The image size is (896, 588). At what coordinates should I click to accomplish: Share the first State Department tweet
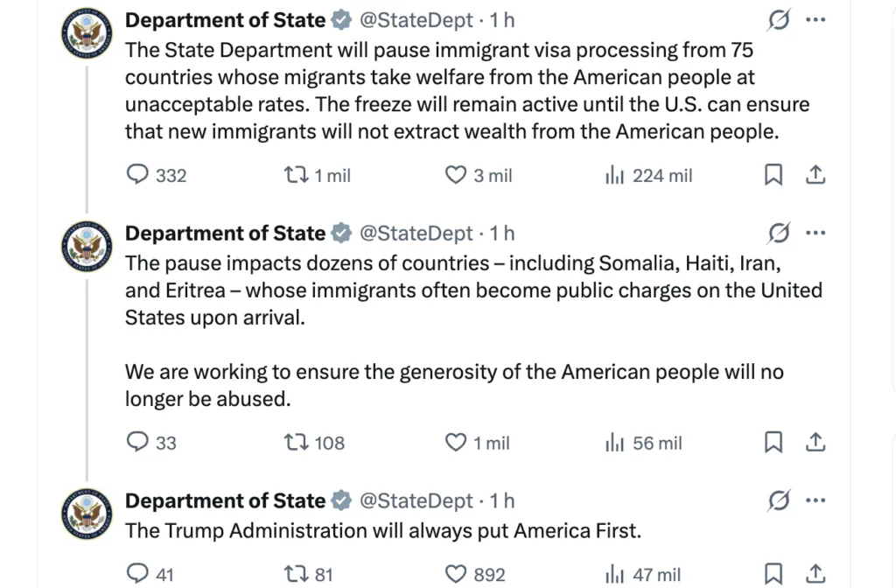pyautogui.click(x=815, y=175)
